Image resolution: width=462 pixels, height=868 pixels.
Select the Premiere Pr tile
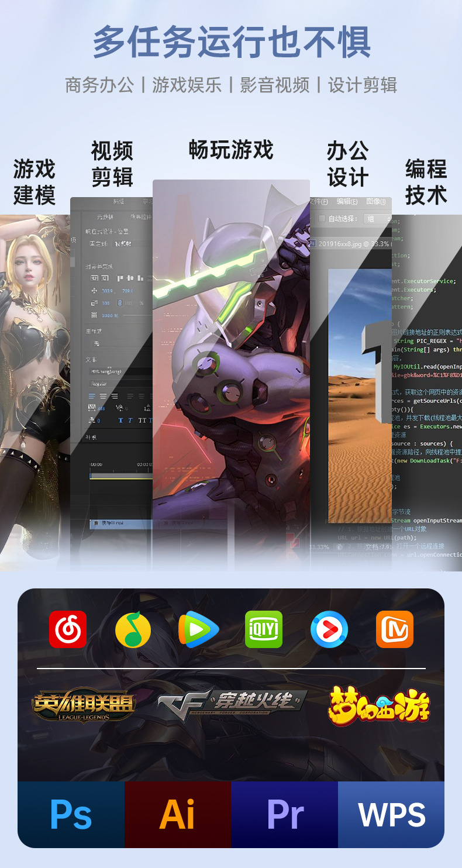[x=285, y=814]
